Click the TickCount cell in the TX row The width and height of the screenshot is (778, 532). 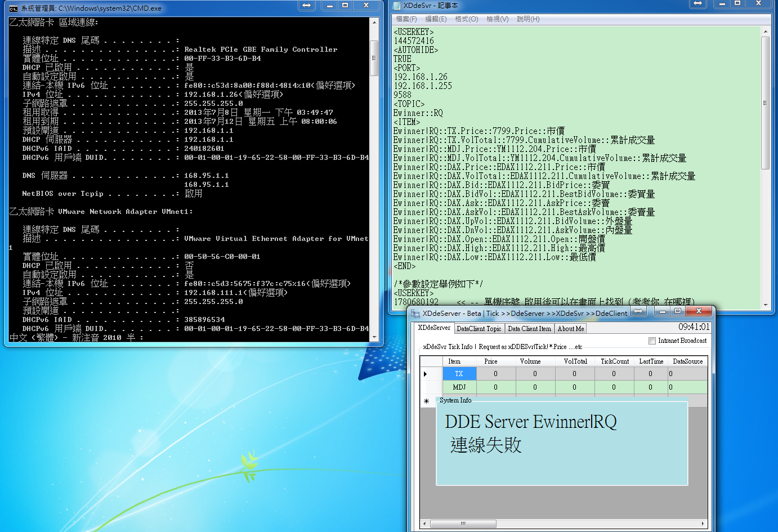click(614, 374)
